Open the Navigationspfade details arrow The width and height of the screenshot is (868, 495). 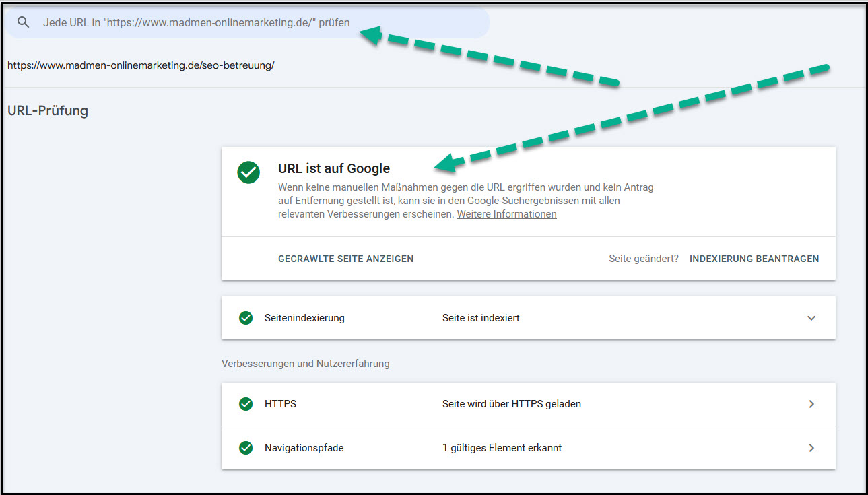point(811,447)
